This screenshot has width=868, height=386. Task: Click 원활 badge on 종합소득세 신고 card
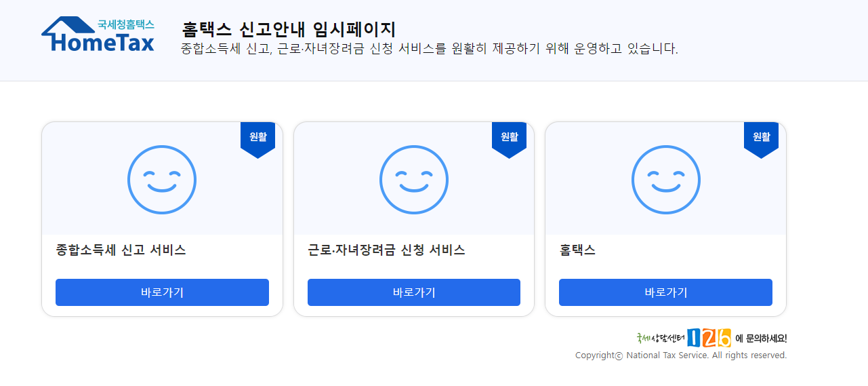tap(257, 140)
